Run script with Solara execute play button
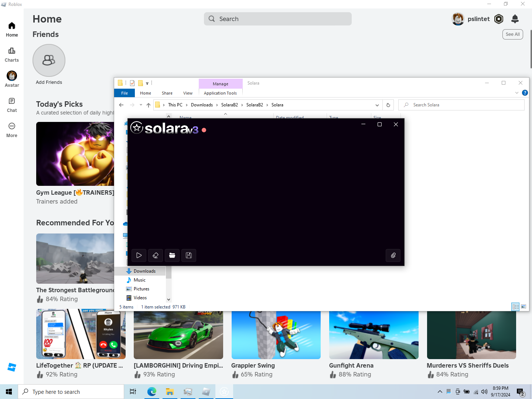The image size is (532, 399). tap(139, 255)
